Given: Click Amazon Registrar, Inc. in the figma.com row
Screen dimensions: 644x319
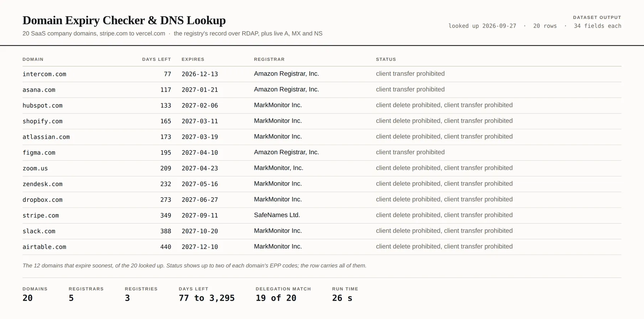Looking at the screenshot, I should [x=287, y=153].
